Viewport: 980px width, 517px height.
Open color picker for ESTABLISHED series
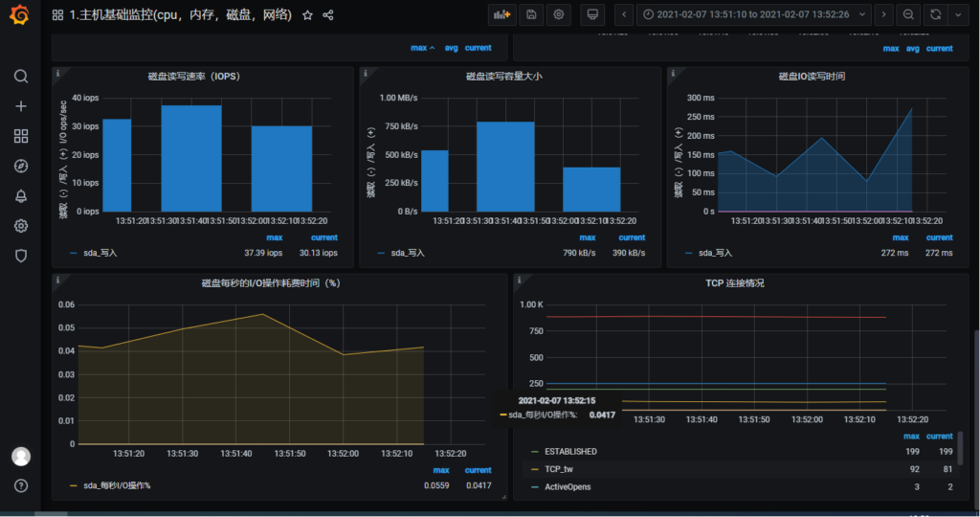534,451
